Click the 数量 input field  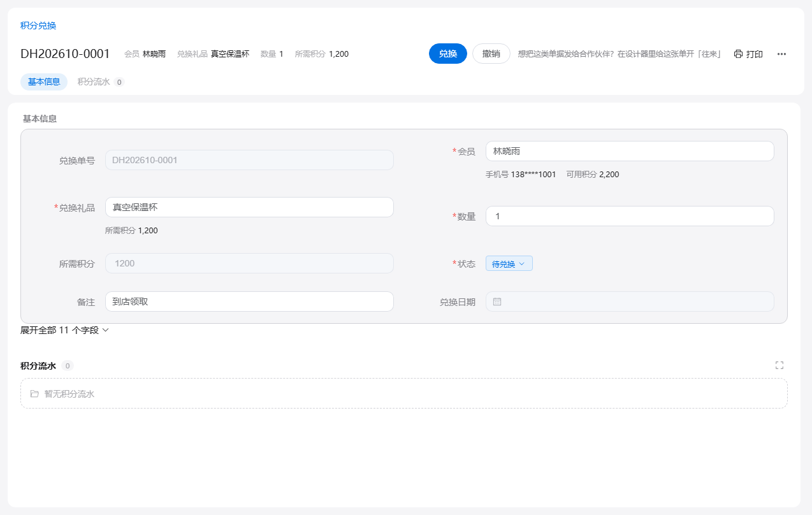(630, 216)
